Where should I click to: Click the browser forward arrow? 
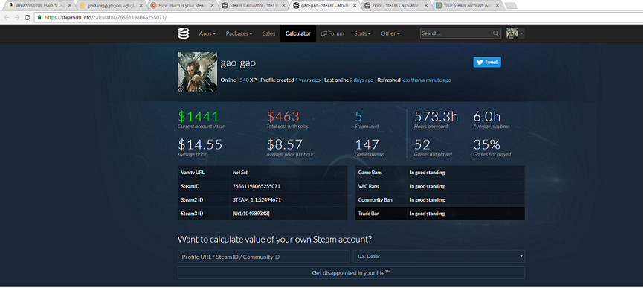click(x=17, y=17)
